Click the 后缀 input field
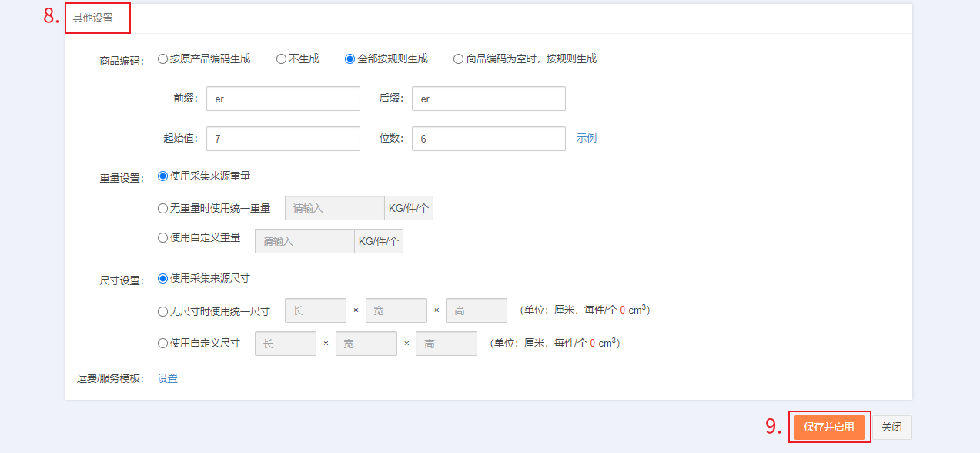Viewport: 980px width, 453px height. (x=489, y=99)
